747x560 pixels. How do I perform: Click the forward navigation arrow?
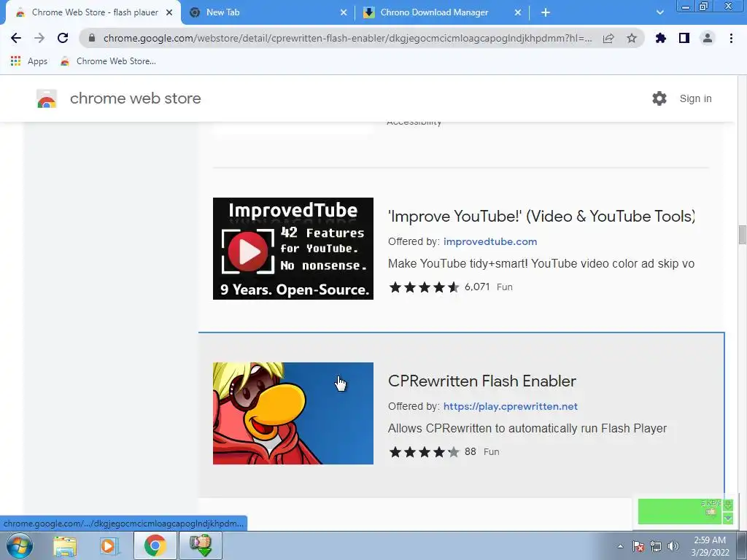39,38
